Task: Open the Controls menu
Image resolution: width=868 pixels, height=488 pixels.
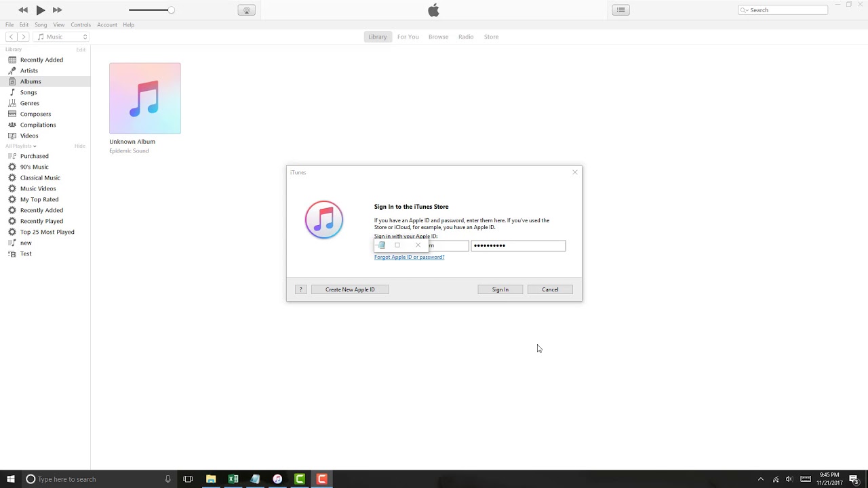Action: coord(81,25)
